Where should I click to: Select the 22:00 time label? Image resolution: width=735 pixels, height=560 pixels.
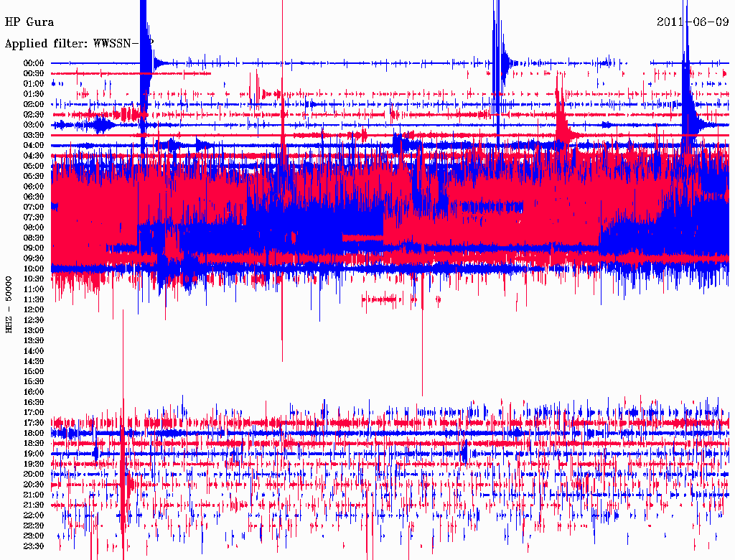coord(34,515)
